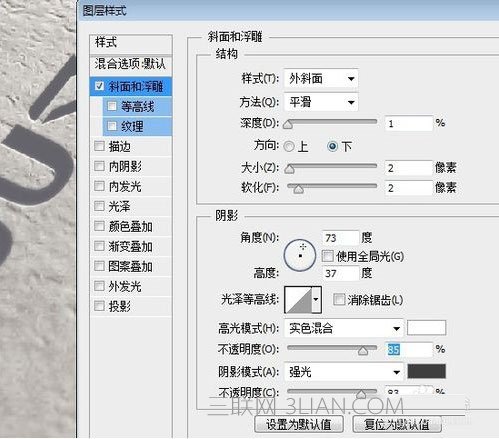Screen dimensions: 499x439
Task: Click the 设置为默认值 button
Action: (299, 424)
